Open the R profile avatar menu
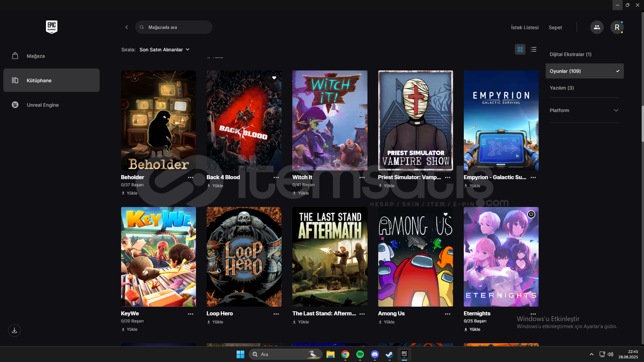The height and width of the screenshot is (362, 644). [x=617, y=27]
